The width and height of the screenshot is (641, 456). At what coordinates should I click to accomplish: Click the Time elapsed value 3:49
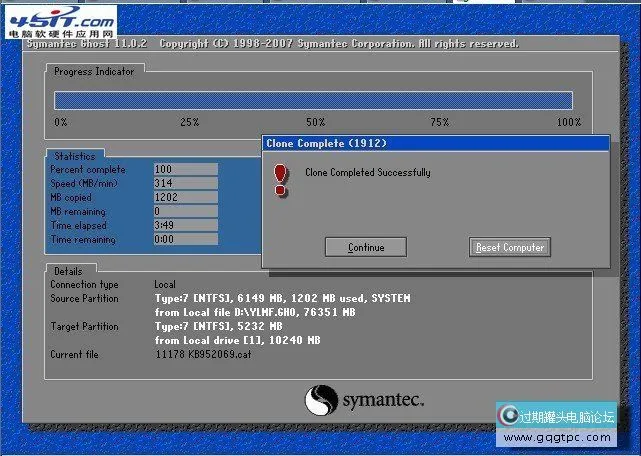click(x=186, y=225)
